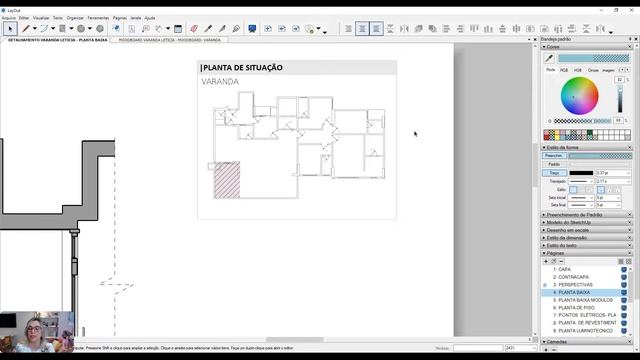The width and height of the screenshot is (640, 360).
Task: Switch to MOODBOARD VARANDA LETICIA document tab
Action: pyautogui.click(x=169, y=40)
